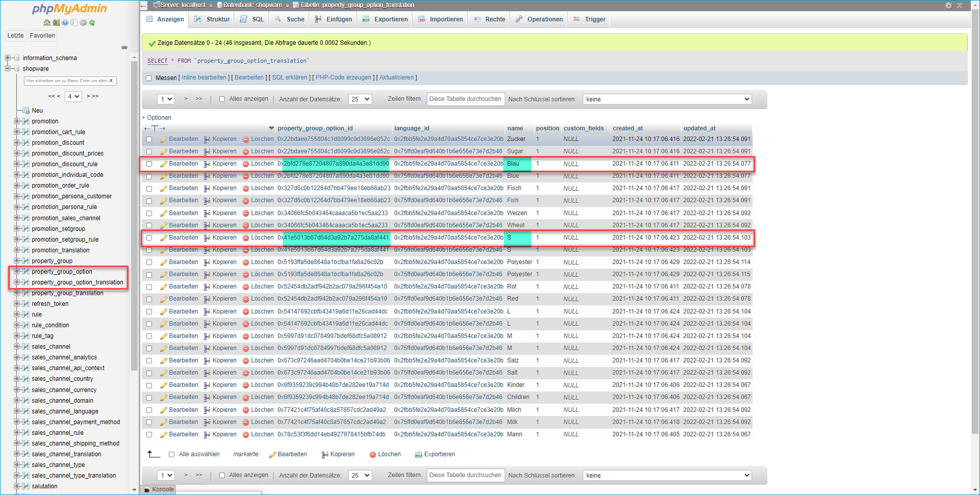Click the copy icon in the Sugar row
This screenshot has width=980, height=495.
pyautogui.click(x=207, y=151)
